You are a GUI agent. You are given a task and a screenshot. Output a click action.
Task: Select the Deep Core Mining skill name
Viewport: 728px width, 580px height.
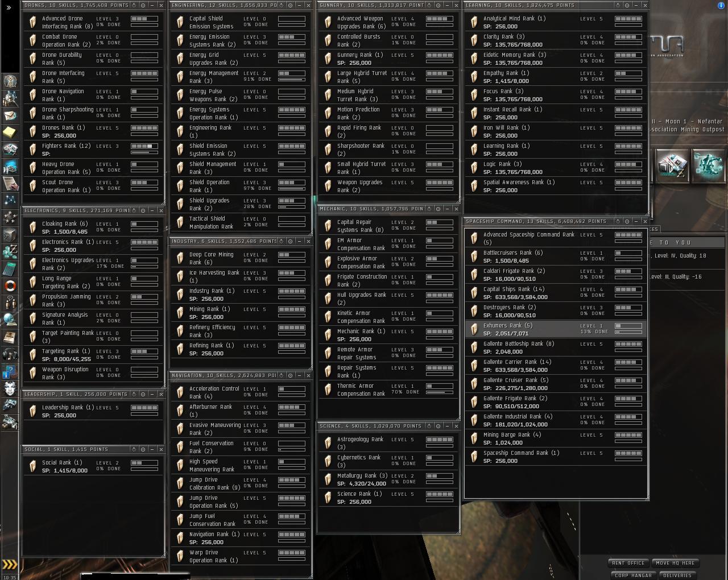click(212, 258)
